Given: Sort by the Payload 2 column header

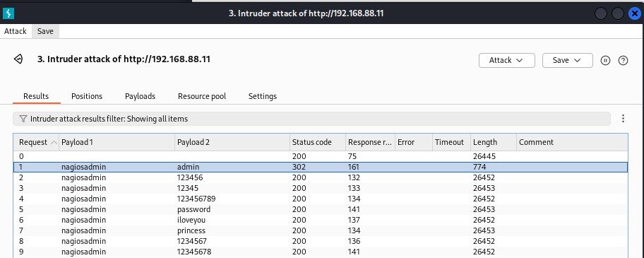Looking at the screenshot, I should [x=232, y=142].
